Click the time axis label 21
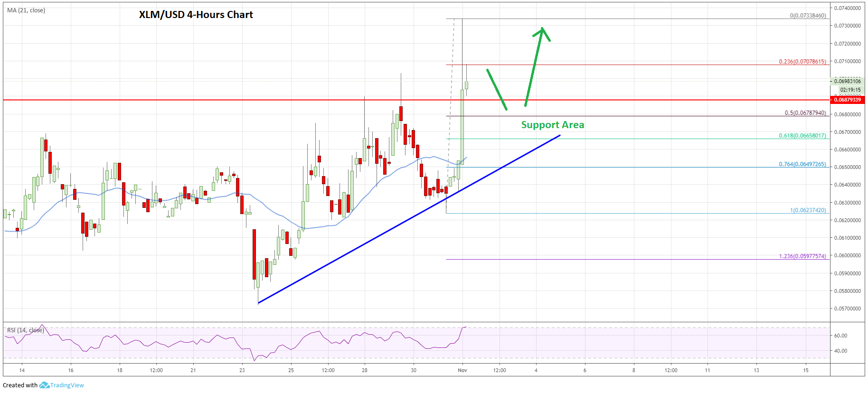Viewport: 868px width, 393px height. pyautogui.click(x=193, y=370)
